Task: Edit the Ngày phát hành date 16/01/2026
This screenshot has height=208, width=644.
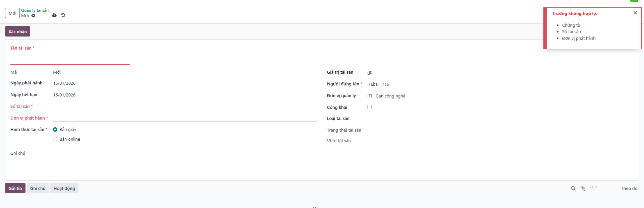Action: [64, 83]
